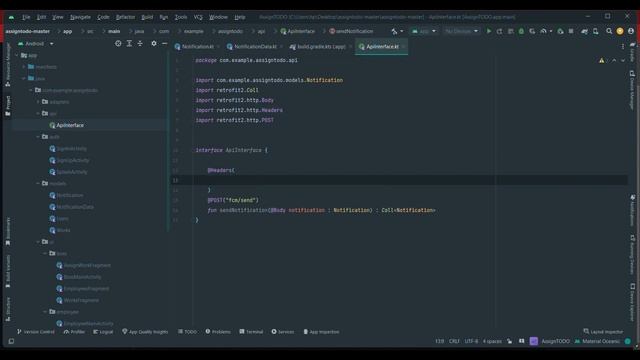This screenshot has height=360, width=640.
Task: Place cursor on the empty highlighted editor line
Action: pyautogui.click(x=400, y=180)
